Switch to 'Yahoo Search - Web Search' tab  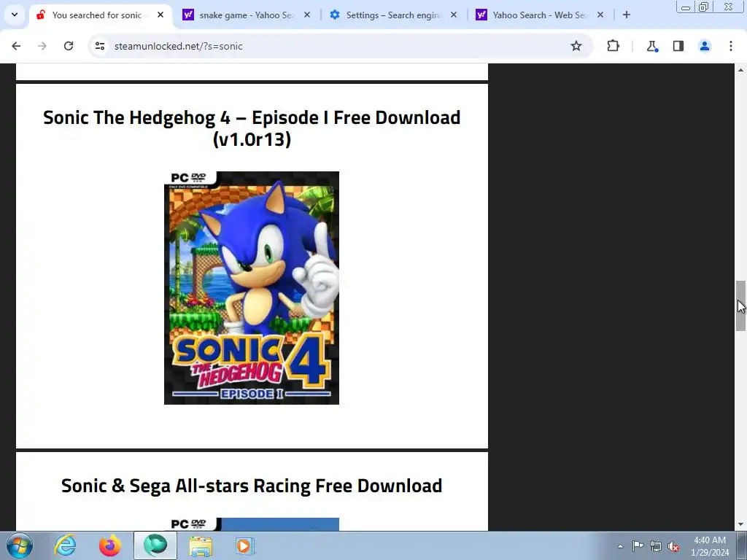click(540, 15)
